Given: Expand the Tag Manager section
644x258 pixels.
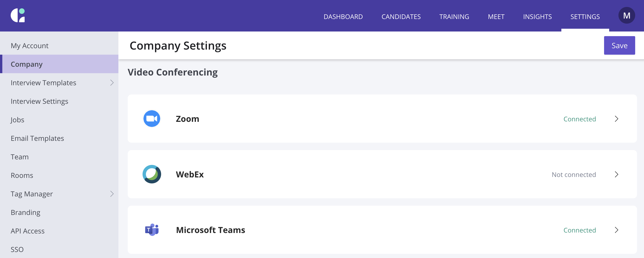Looking at the screenshot, I should tap(112, 194).
